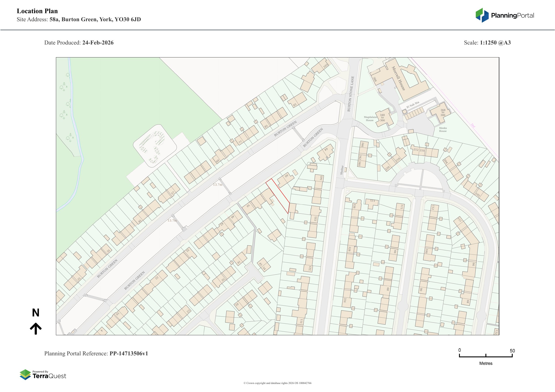Click the Morrell House building label

(x=398, y=78)
